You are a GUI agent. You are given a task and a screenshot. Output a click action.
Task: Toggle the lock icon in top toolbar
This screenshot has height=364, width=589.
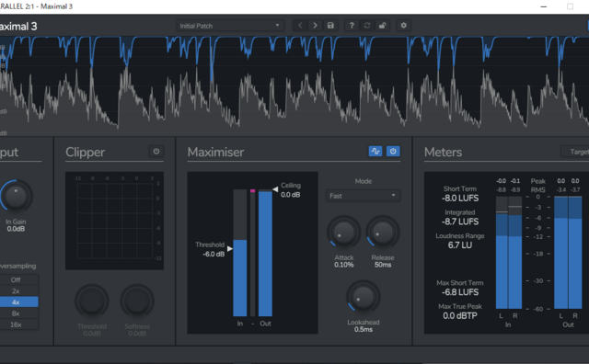tap(382, 26)
